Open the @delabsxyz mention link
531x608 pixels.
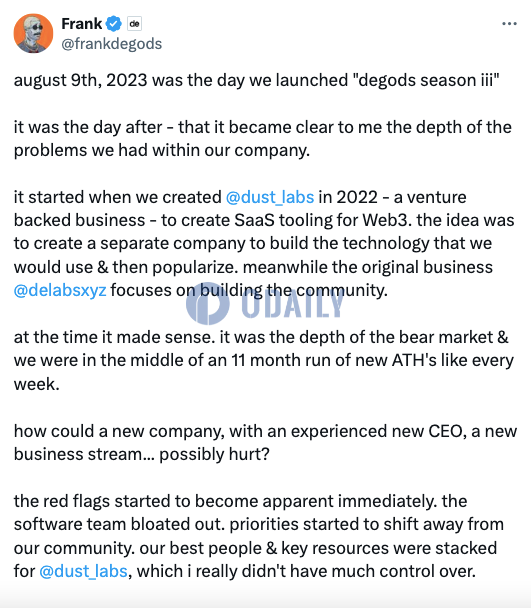point(60,290)
